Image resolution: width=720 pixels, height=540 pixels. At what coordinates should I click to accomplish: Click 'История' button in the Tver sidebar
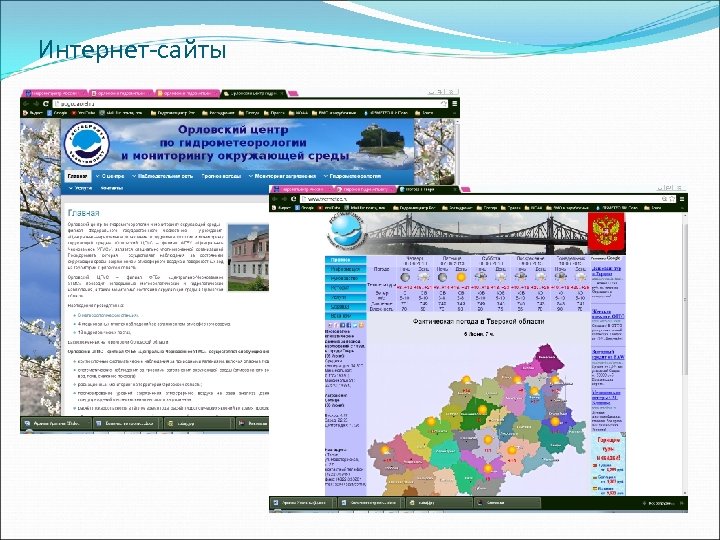tap(346, 288)
